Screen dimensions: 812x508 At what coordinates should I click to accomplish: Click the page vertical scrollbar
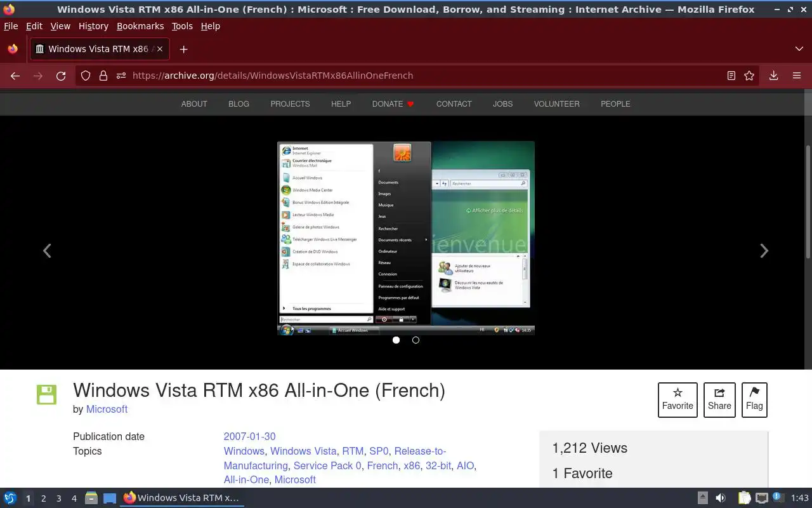pyautogui.click(x=808, y=202)
